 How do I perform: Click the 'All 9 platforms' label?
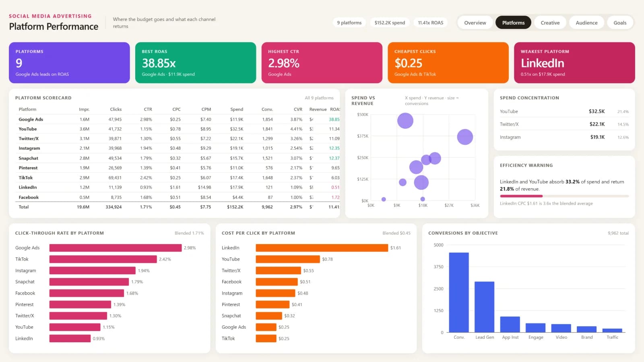tap(319, 98)
